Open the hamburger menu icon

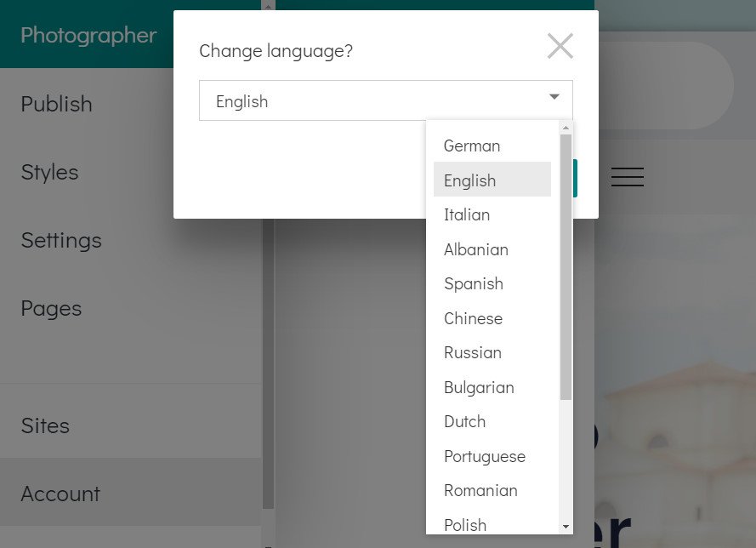(628, 177)
